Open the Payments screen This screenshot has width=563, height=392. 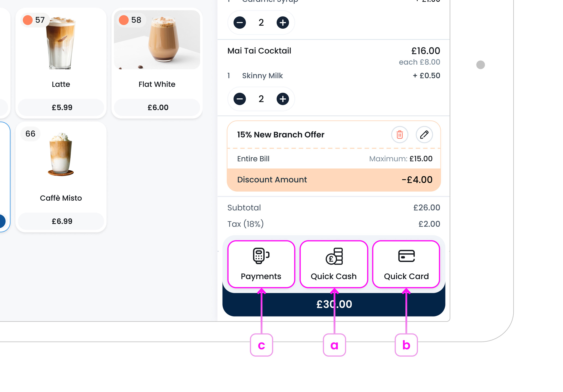(x=261, y=264)
